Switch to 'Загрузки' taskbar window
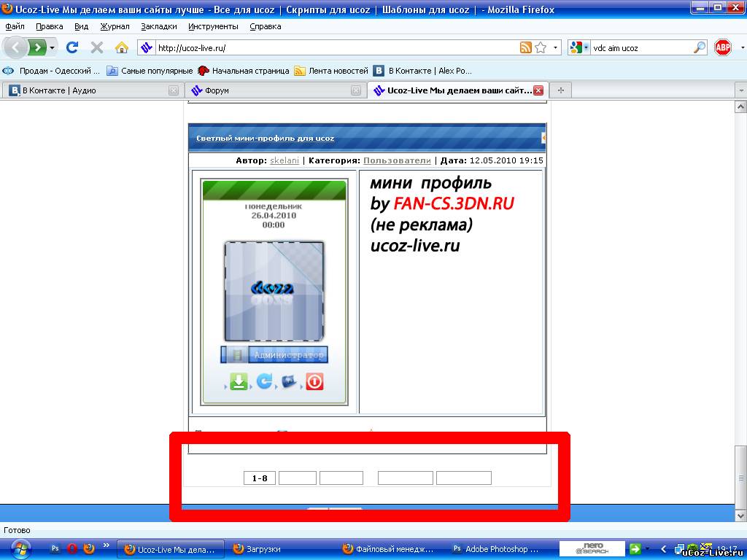 (282, 549)
